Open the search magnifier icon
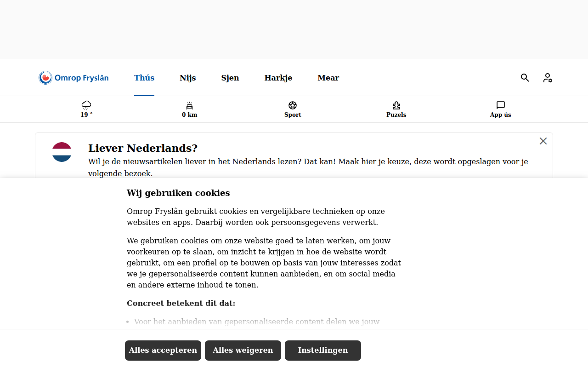The height and width of the screenshot is (368, 588). pos(525,78)
